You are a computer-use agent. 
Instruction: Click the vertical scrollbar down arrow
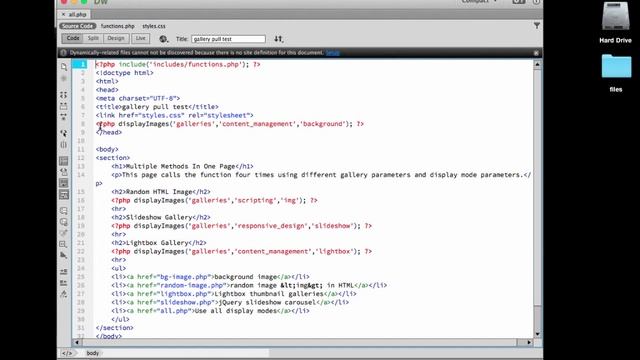coord(537,334)
